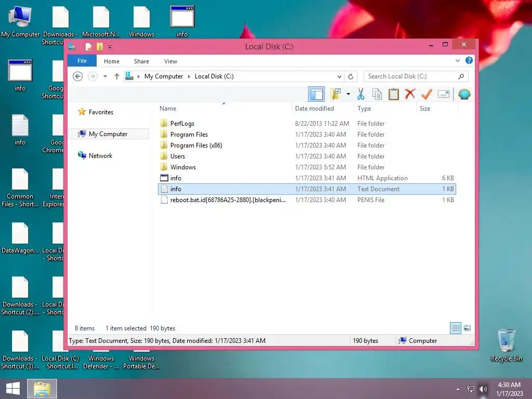This screenshot has height=399, width=532.
Task: Select the Users folder
Action: [x=307, y=156]
